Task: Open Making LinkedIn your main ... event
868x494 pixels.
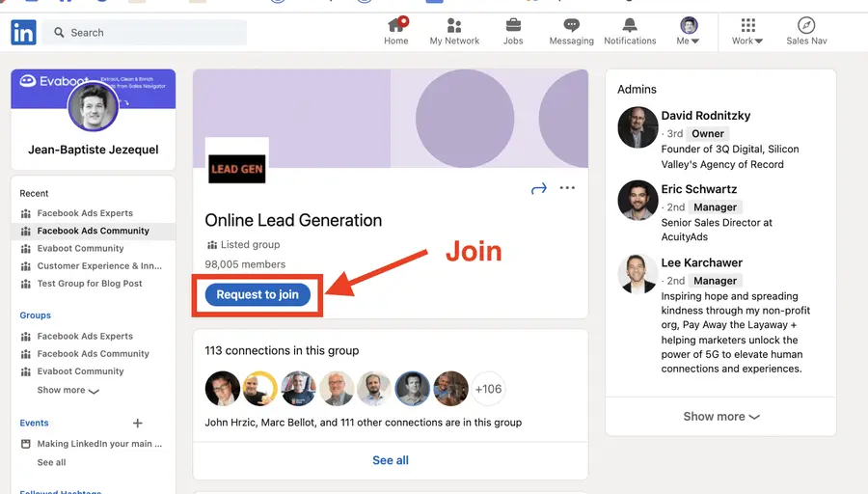Action: coord(99,444)
